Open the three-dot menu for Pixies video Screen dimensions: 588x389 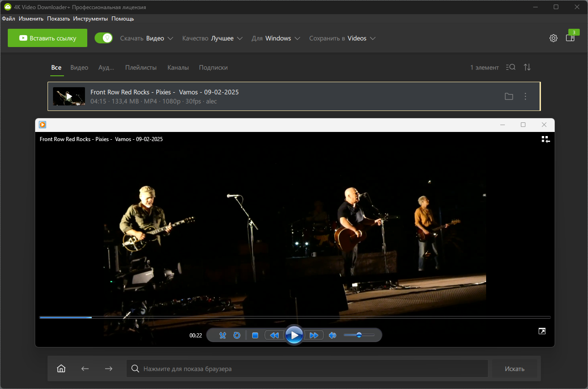click(x=525, y=96)
